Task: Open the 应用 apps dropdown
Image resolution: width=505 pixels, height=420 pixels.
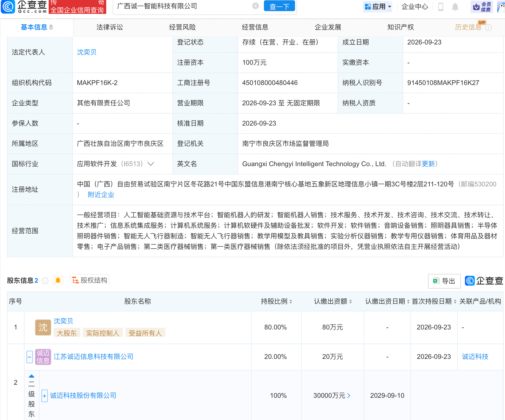Action: click(x=378, y=7)
